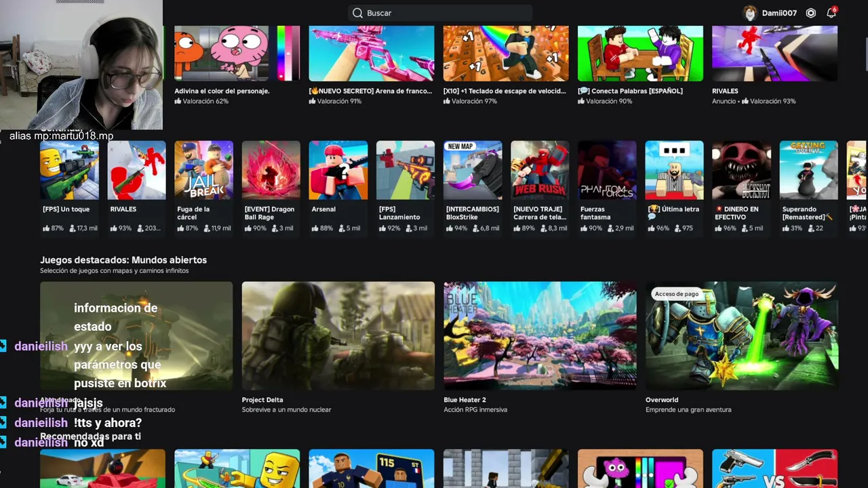
Task: Click the player count icon under Fuga de la cárcel
Action: 206,228
